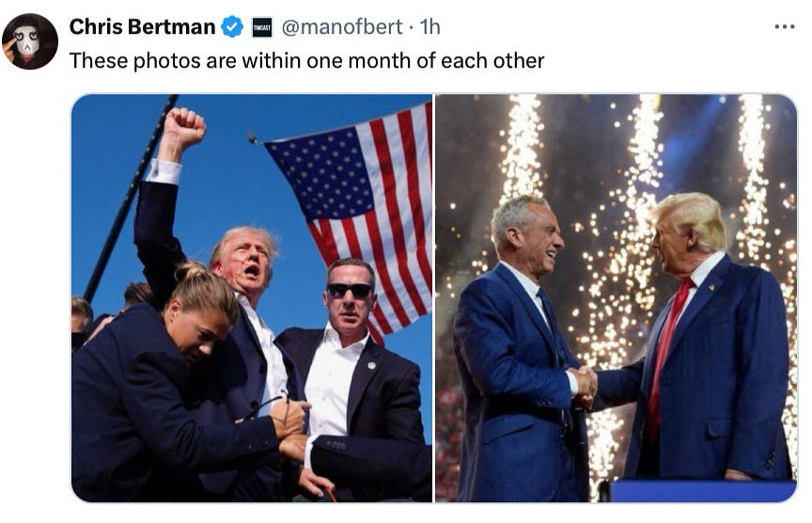The height and width of the screenshot is (523, 812).
Task: Click the TIMCAST affiliate badge icon
Action: click(262, 27)
